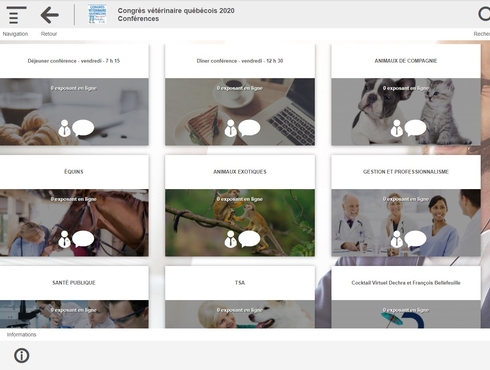490x370 pixels.
Task: Open the ÉQUINS conference title
Action: coord(74,172)
